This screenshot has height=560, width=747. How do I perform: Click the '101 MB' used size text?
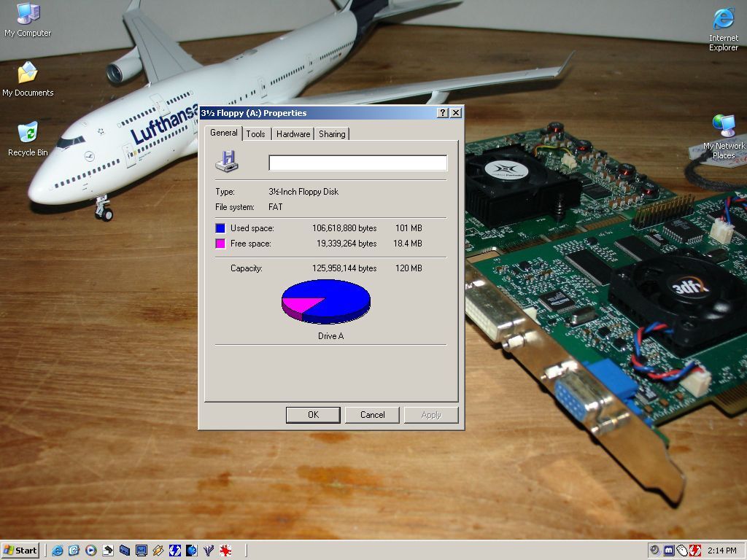pos(409,228)
